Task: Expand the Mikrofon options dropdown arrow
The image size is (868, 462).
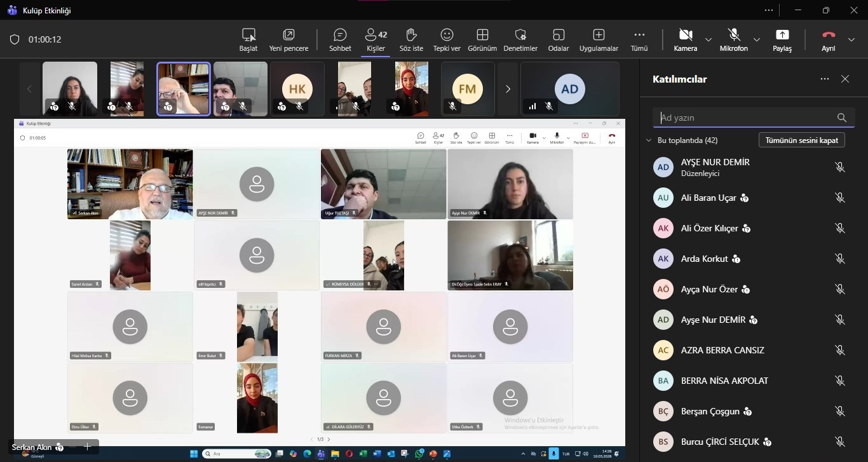Action: coord(756,39)
